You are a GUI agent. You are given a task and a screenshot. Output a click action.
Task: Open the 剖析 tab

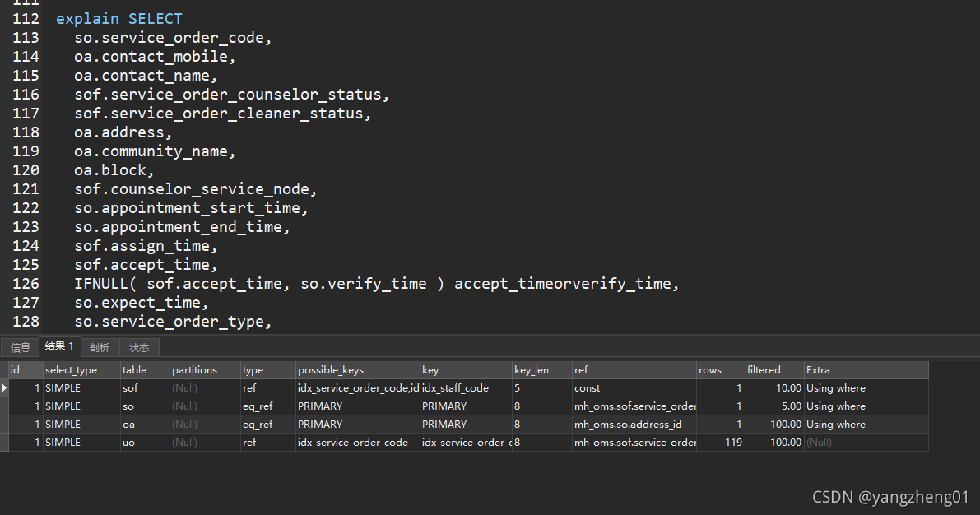(99, 347)
